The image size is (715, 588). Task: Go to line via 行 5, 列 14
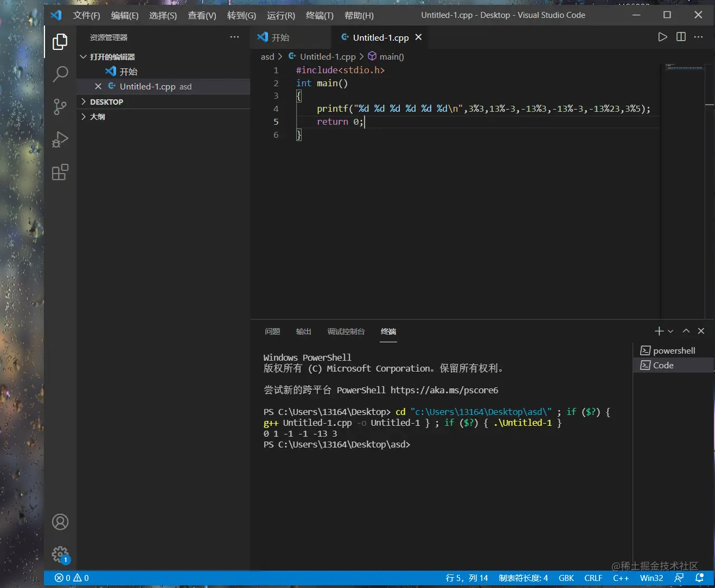coord(467,578)
